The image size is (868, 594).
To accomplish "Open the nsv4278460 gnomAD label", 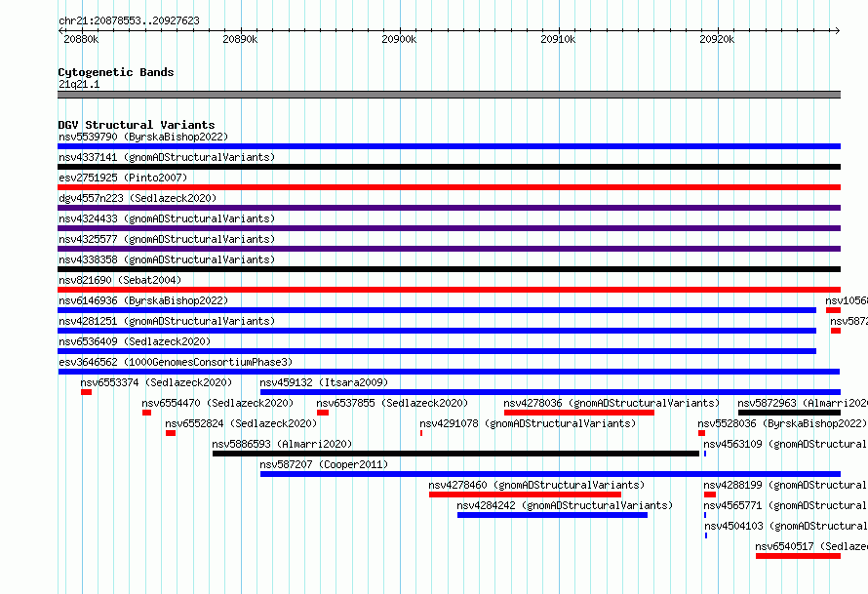I will [537, 485].
